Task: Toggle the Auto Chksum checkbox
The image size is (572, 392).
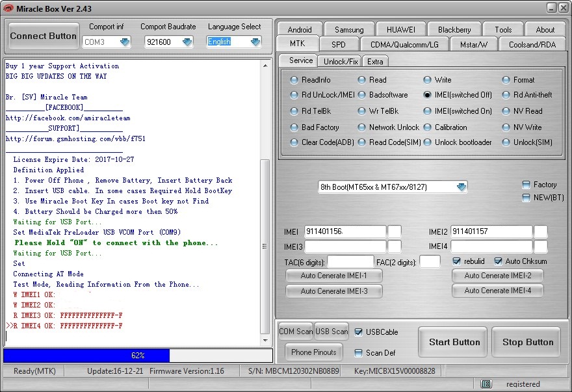Action: [x=499, y=261]
